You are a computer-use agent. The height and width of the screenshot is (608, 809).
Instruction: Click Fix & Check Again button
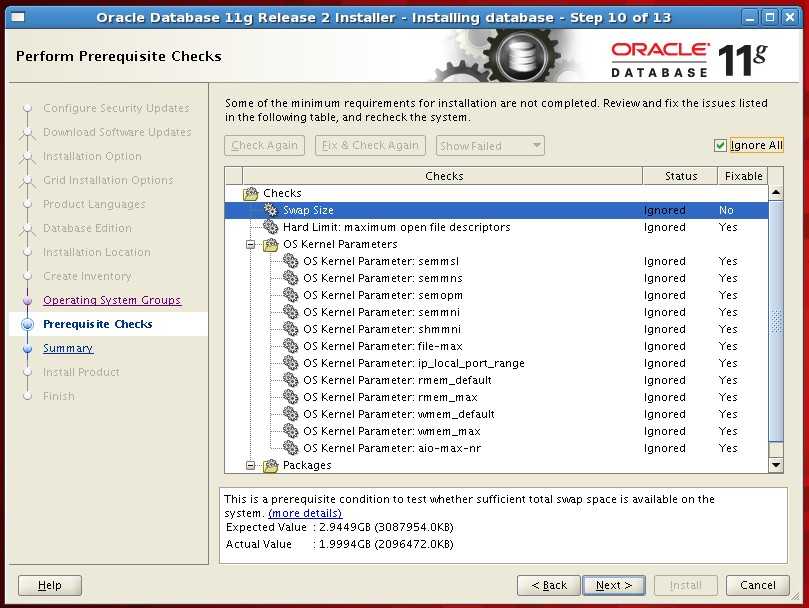(370, 146)
